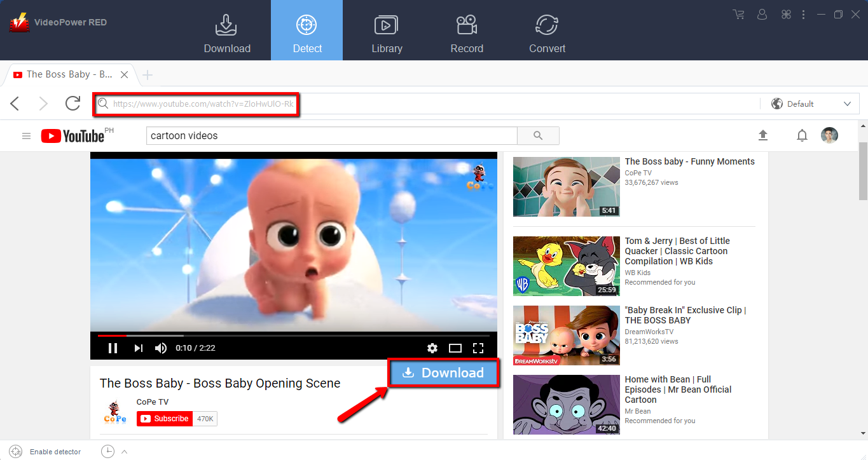
Task: Click the blue Download button
Action: (x=443, y=373)
